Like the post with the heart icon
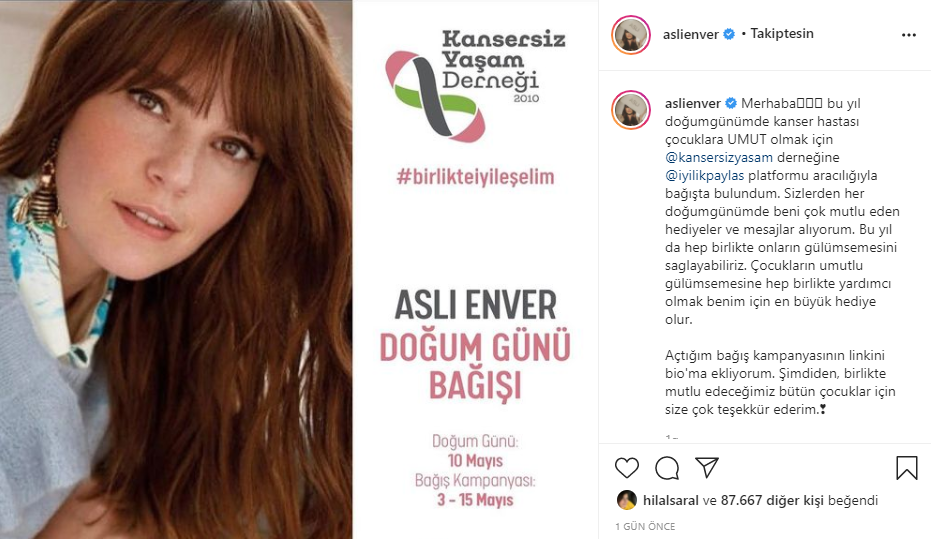 click(626, 468)
